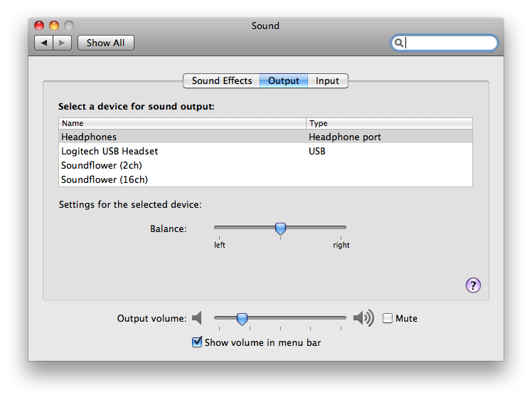Click the loud volume speaker icon
532x400 pixels.
click(363, 318)
